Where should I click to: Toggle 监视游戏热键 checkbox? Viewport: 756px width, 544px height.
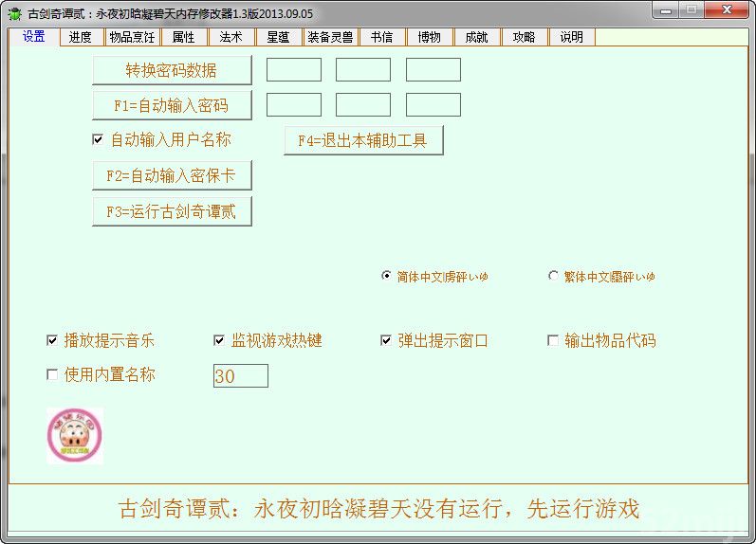[x=219, y=340]
